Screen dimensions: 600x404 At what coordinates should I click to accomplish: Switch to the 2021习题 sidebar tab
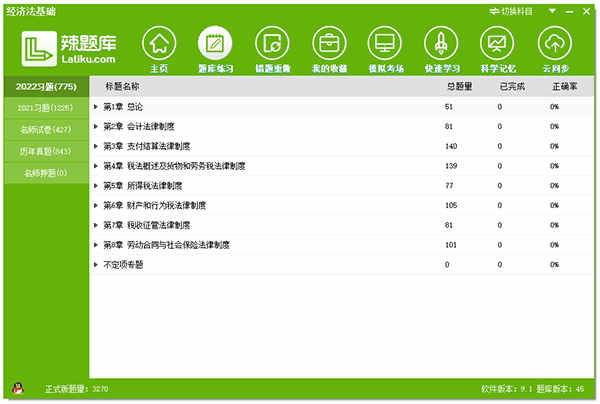[46, 108]
